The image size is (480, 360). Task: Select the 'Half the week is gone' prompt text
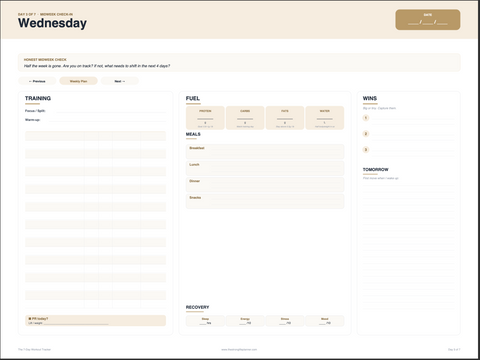tap(97, 66)
